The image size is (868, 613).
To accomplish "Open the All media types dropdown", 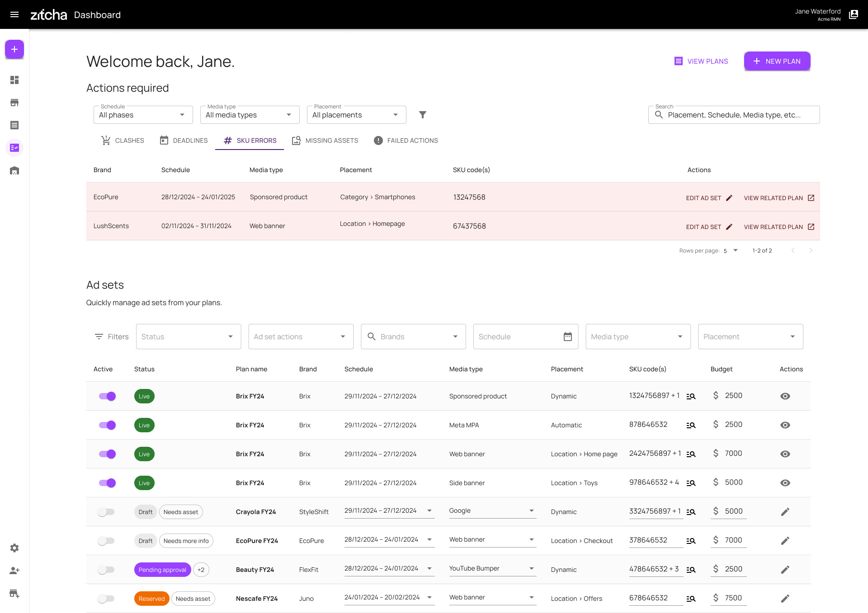I will pos(250,115).
